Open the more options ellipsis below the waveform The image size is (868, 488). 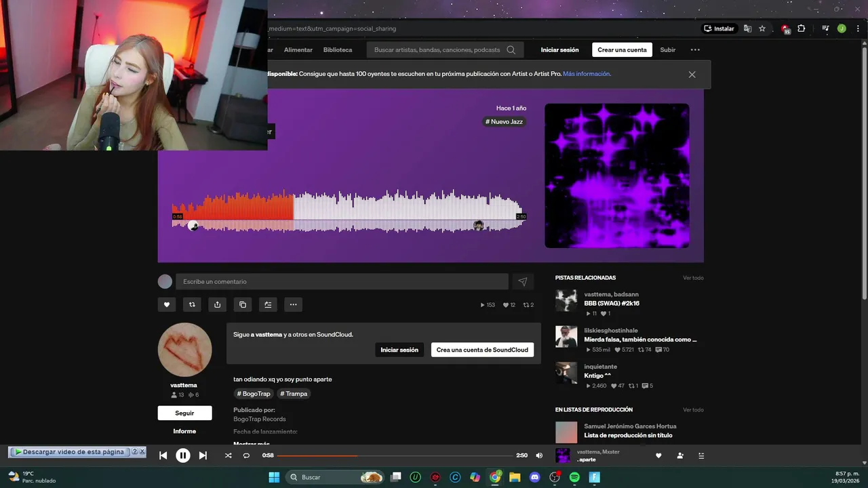click(x=293, y=305)
